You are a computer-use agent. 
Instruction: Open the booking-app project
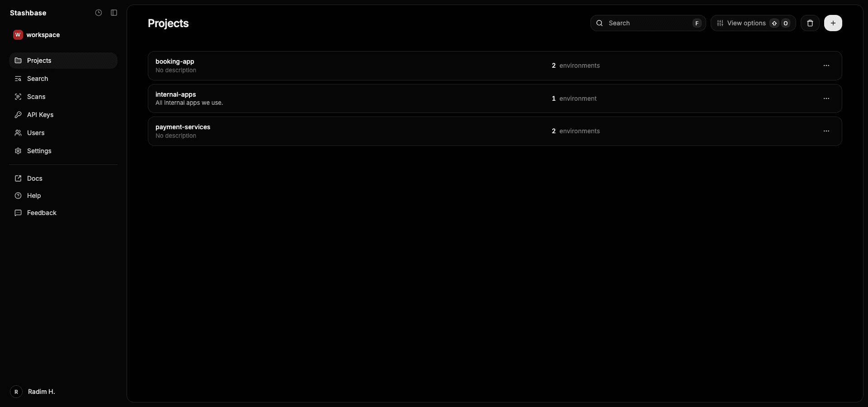[495, 65]
